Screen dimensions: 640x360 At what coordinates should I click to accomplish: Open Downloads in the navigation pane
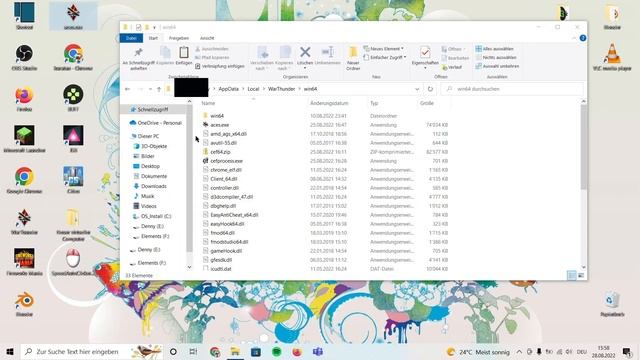click(x=150, y=186)
